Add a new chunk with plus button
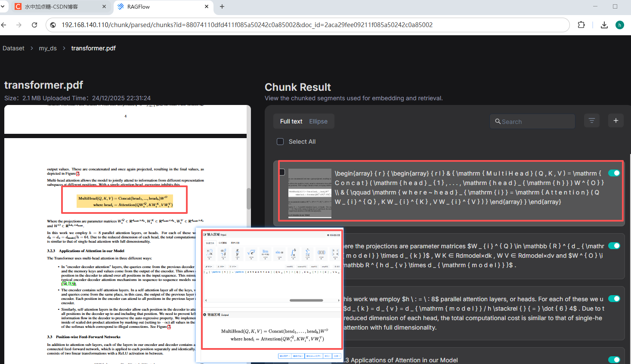This screenshot has height=364, width=631. [x=616, y=121]
